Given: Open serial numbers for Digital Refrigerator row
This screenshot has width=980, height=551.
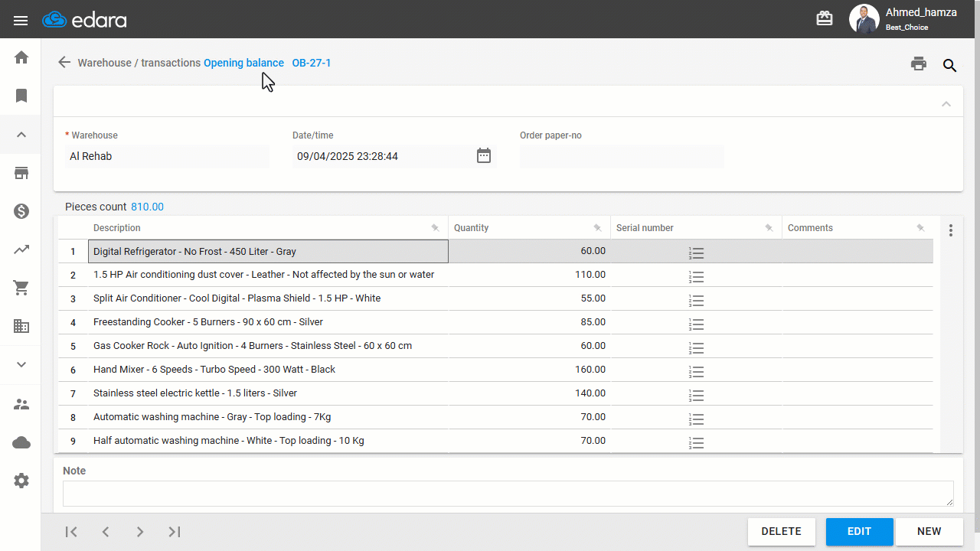Looking at the screenshot, I should coord(696,253).
